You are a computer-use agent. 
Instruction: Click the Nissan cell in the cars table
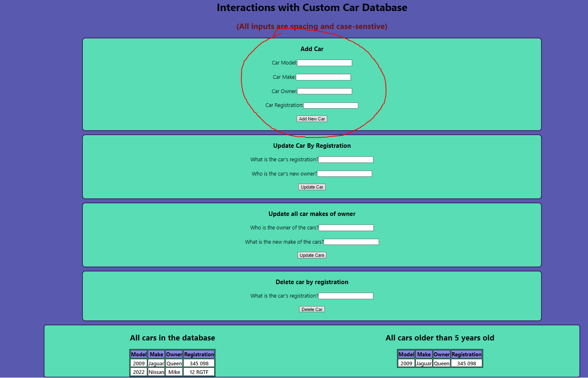156,371
